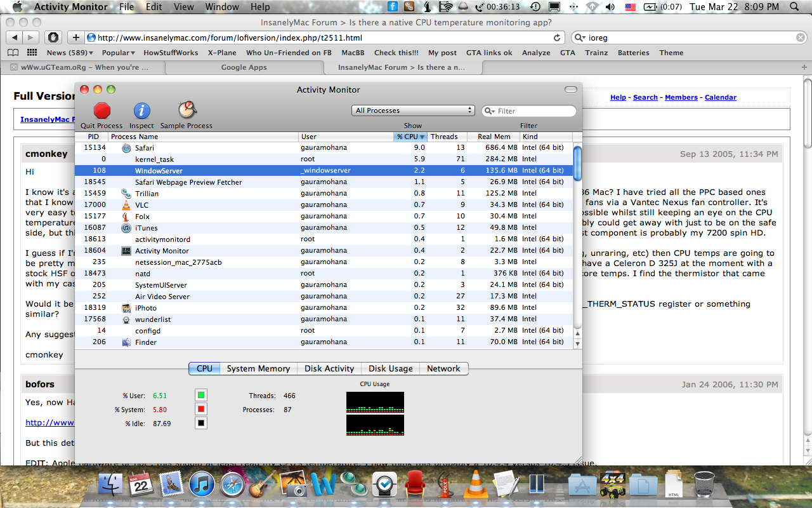Open the View menu in the menu bar
This screenshot has height=508, width=812.
pos(184,7)
